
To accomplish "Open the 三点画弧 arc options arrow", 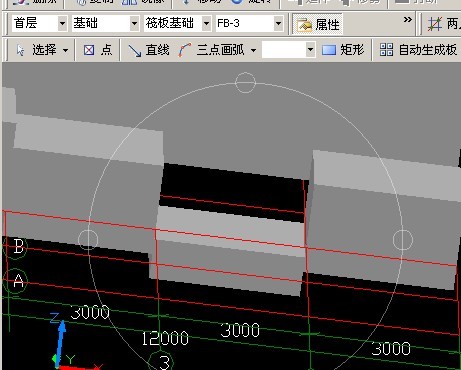I will 253,51.
